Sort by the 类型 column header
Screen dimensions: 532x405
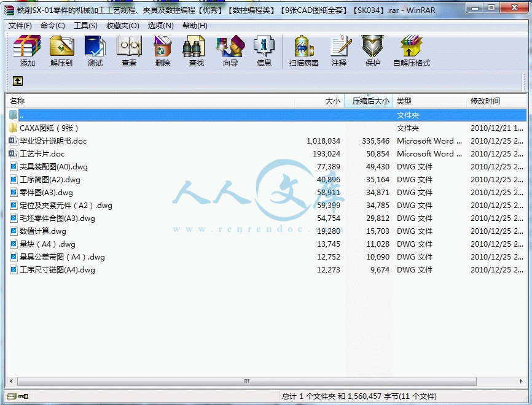tap(430, 101)
